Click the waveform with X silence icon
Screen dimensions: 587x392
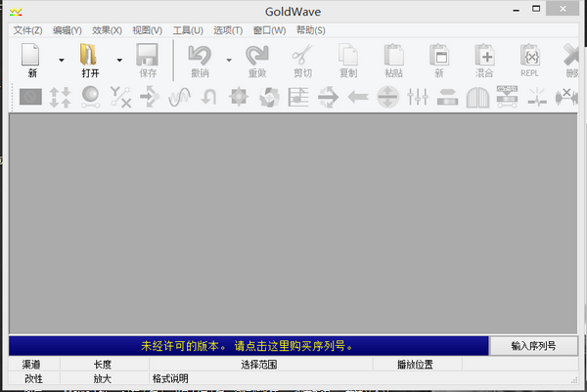[566, 97]
